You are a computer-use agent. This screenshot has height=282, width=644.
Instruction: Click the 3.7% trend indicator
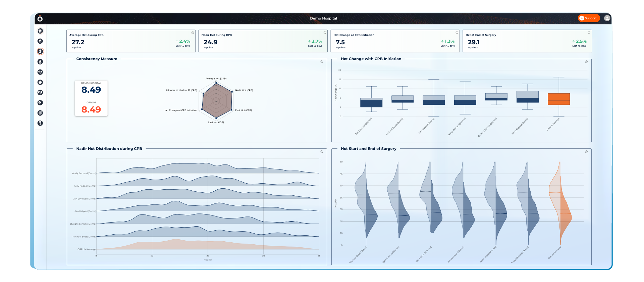[315, 42]
